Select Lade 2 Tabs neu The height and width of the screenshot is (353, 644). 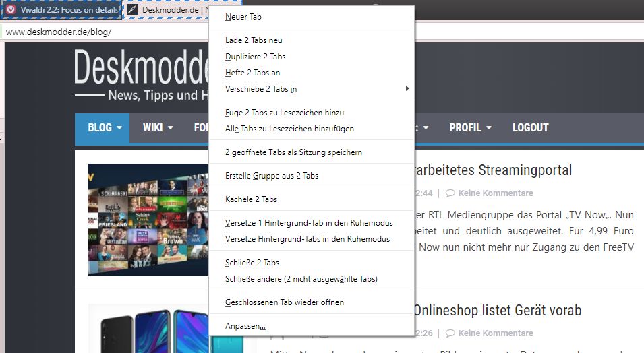(312, 40)
